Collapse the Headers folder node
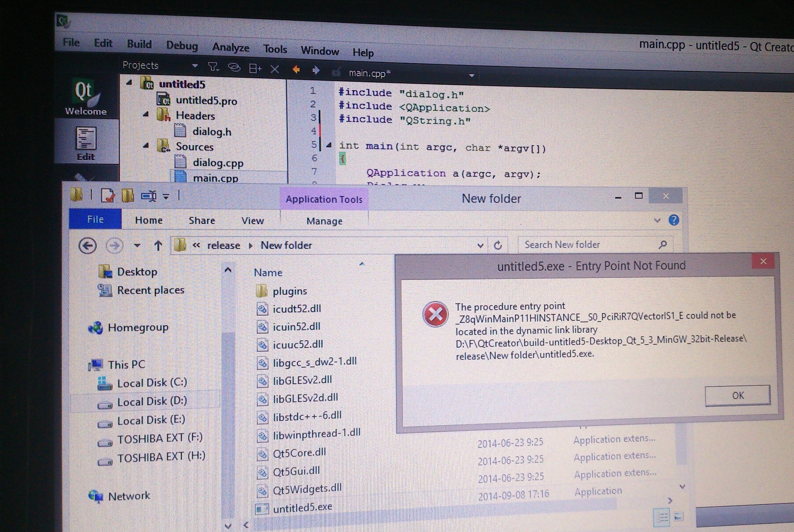 pos(146,114)
